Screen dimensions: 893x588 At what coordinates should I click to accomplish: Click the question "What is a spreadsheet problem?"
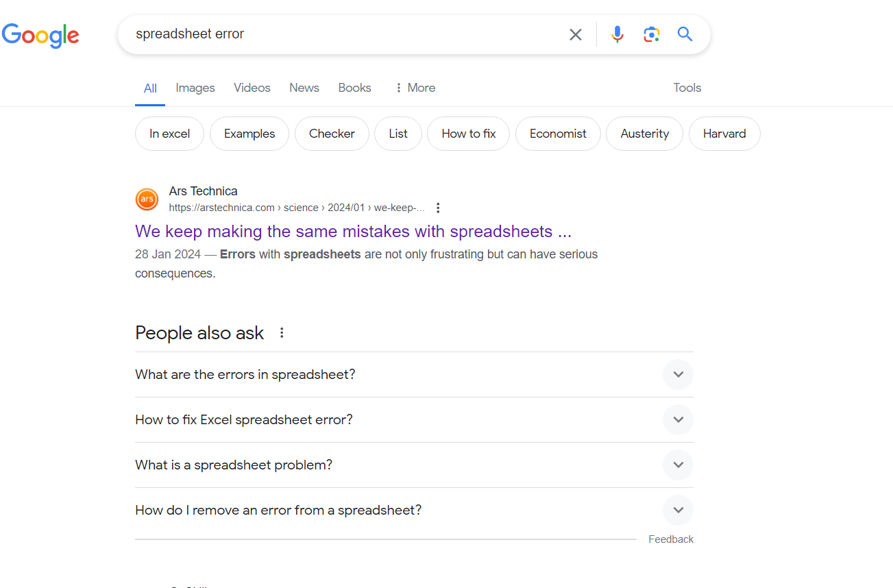(234, 465)
